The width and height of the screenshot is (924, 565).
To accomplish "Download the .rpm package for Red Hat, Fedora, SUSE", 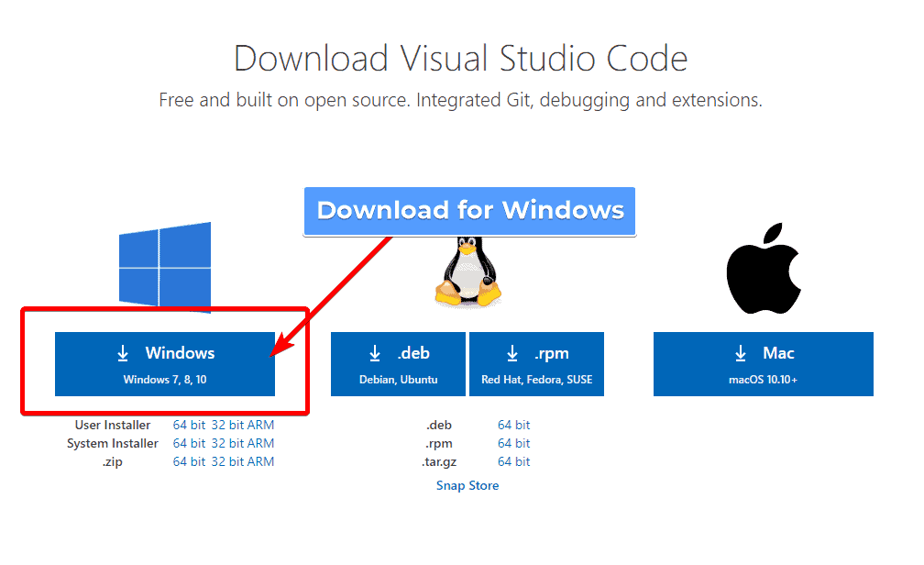I will point(537,364).
